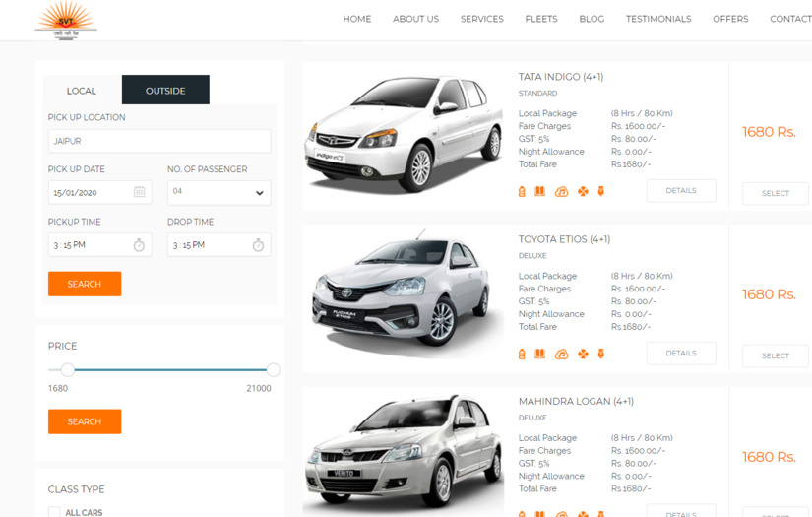
Task: Select the Tata Indigo car
Action: pos(776,193)
